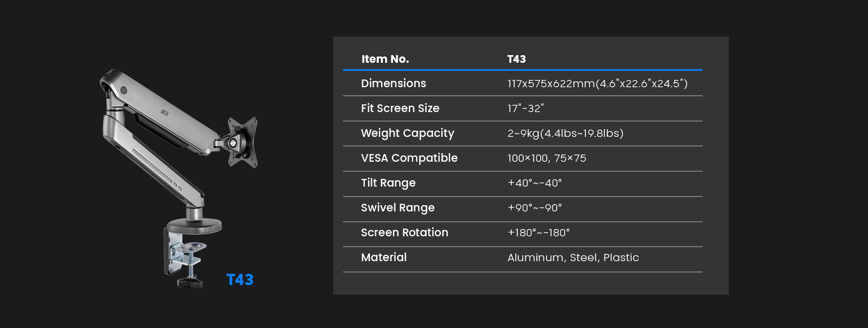Click the 100×100, 75×75 VESA value

coord(547,158)
